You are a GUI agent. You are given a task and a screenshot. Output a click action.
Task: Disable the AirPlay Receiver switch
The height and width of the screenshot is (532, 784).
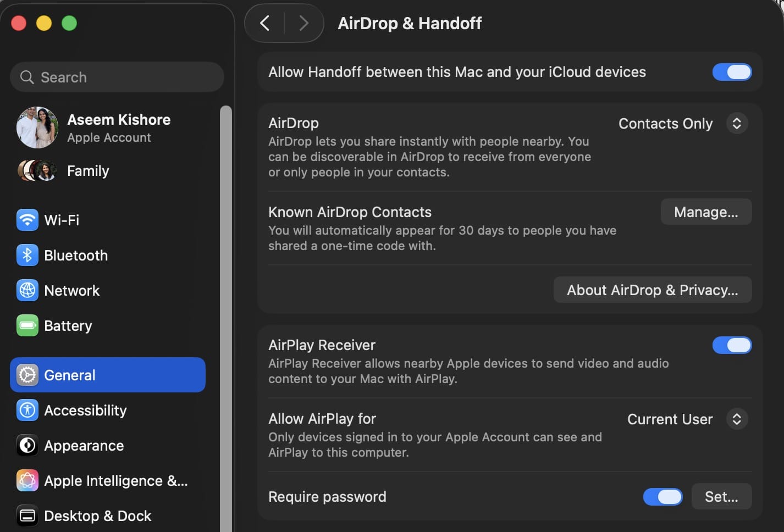[x=732, y=345]
